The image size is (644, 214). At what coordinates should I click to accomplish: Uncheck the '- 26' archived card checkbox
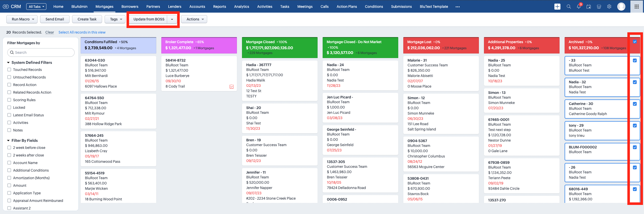point(635,167)
